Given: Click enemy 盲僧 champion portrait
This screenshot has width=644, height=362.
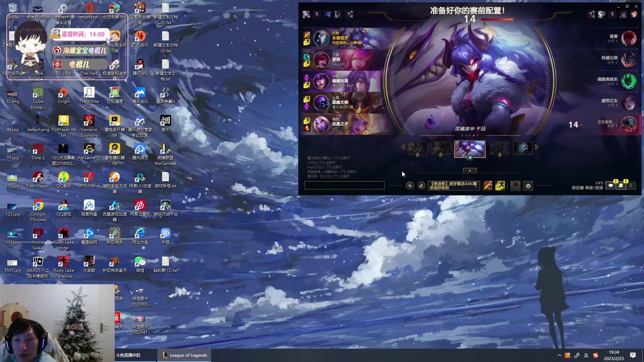Looking at the screenshot, I should coord(629,38).
